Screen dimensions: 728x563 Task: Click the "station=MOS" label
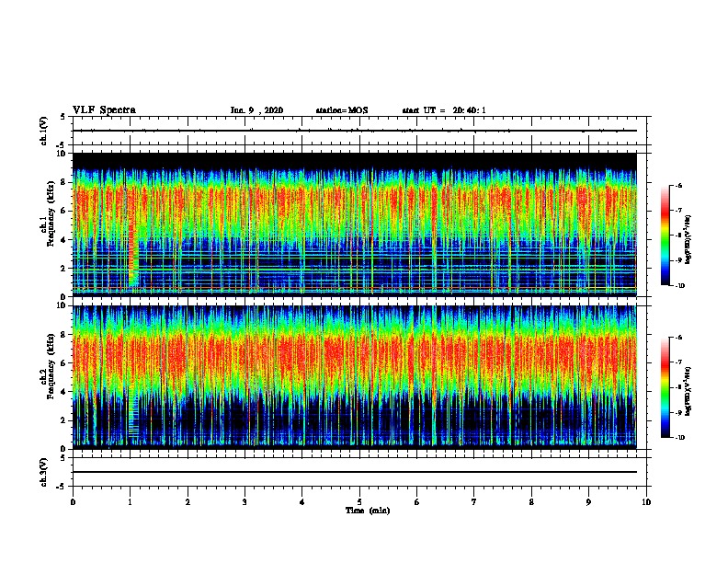coord(342,110)
